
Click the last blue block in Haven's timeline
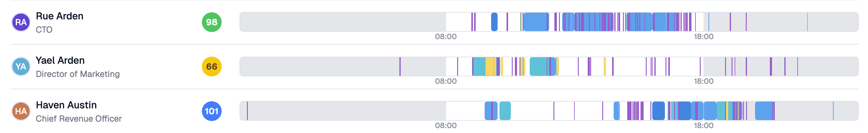[x=764, y=111]
